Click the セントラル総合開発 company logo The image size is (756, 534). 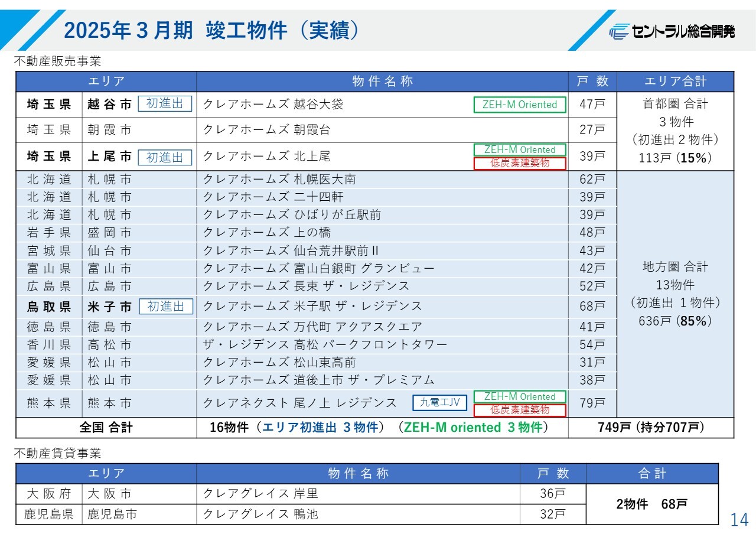[x=672, y=31]
